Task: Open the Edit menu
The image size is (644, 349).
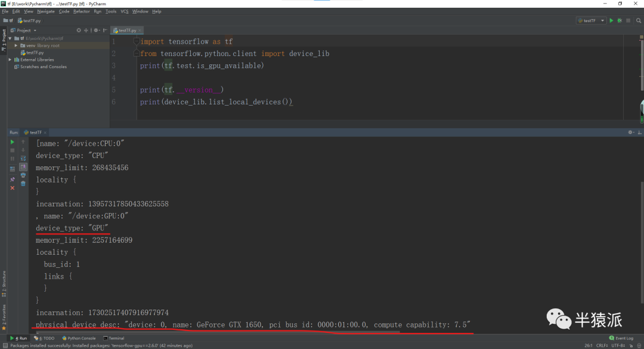Action: point(16,11)
